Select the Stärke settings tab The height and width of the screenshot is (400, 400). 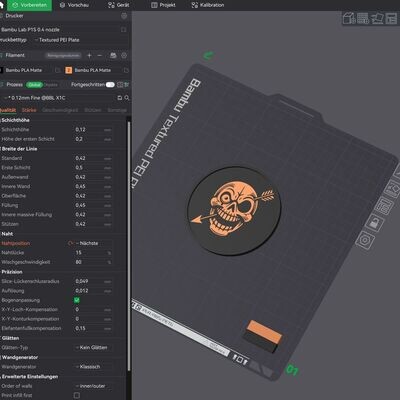[x=29, y=110]
